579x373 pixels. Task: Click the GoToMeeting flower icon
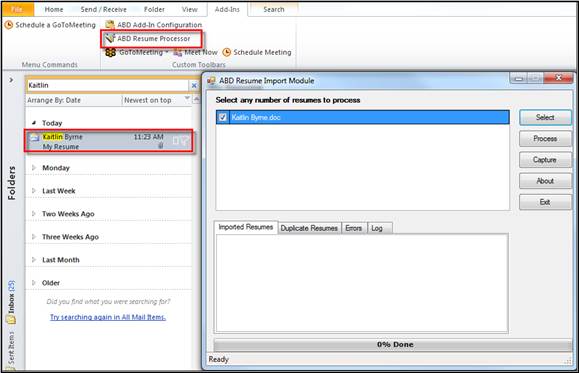pos(110,52)
